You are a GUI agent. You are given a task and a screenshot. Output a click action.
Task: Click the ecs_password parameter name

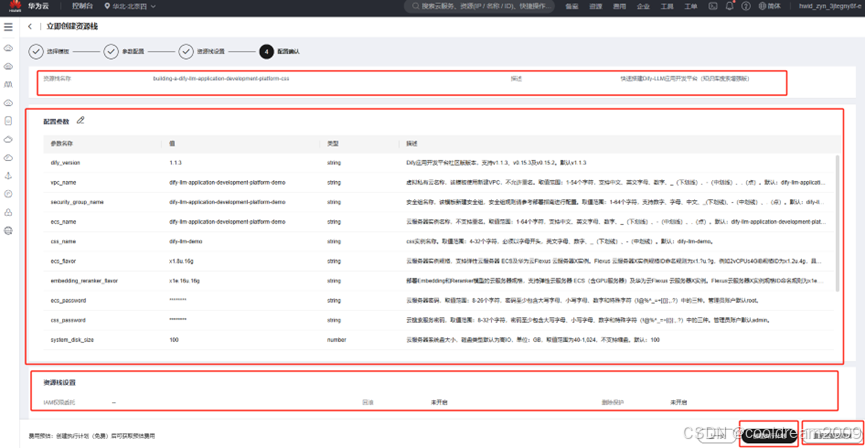click(x=68, y=301)
